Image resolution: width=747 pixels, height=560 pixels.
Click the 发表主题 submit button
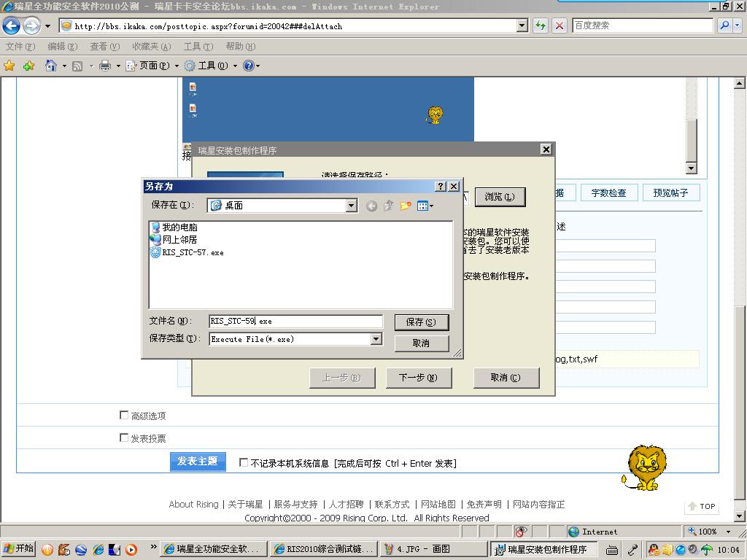(x=198, y=462)
